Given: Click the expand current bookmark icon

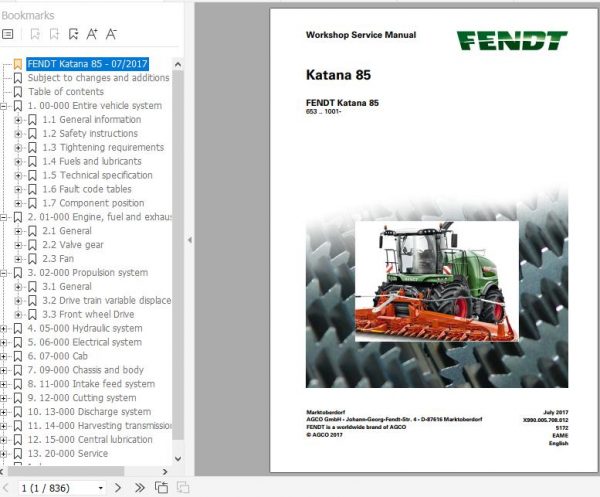Looking at the screenshot, I should pos(35,34).
